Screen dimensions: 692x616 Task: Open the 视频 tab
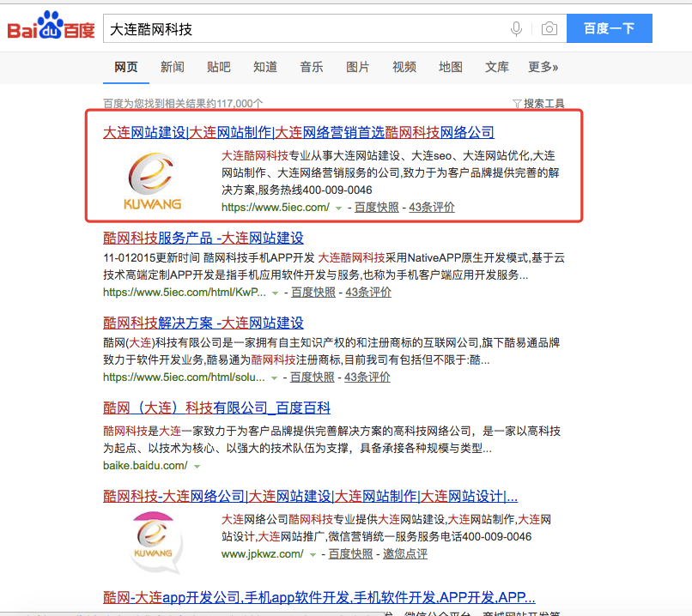pyautogui.click(x=404, y=67)
